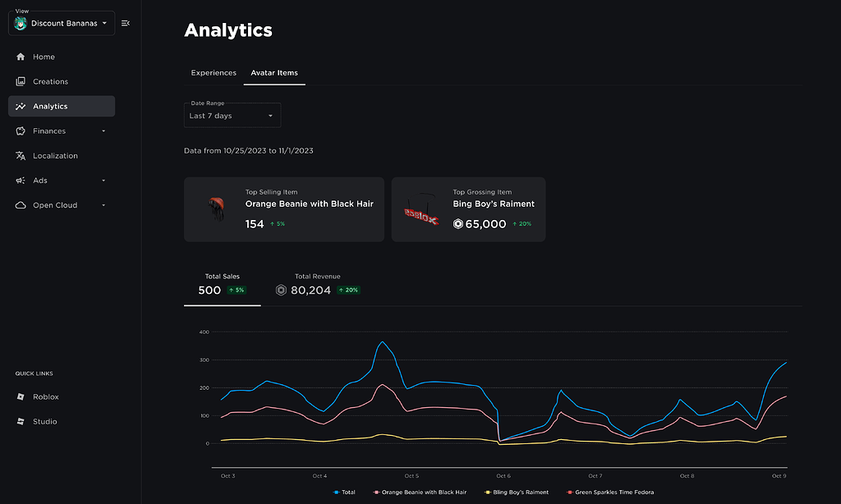Click the Ads megaphone icon
This screenshot has height=504, width=841.
19,180
